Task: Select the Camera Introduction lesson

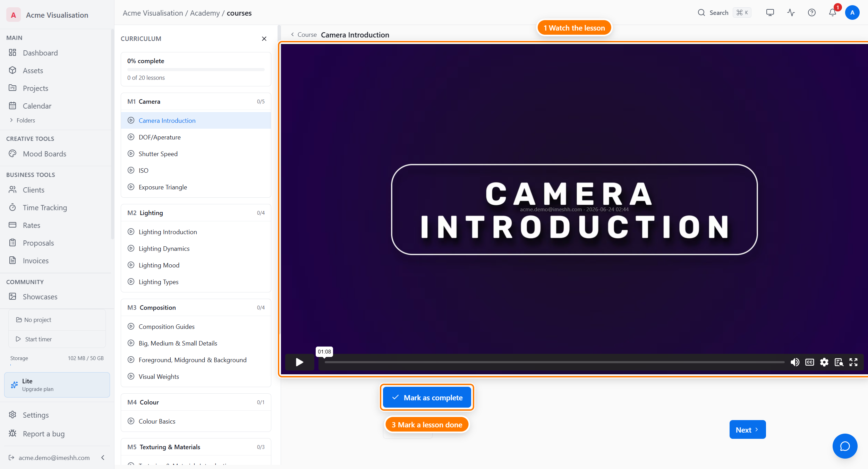Action: [x=196, y=120]
